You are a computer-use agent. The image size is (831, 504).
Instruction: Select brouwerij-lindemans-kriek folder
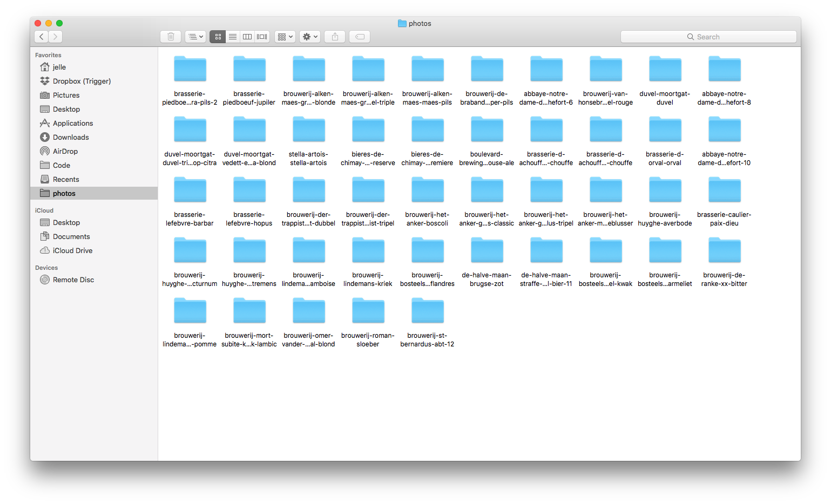tap(368, 251)
